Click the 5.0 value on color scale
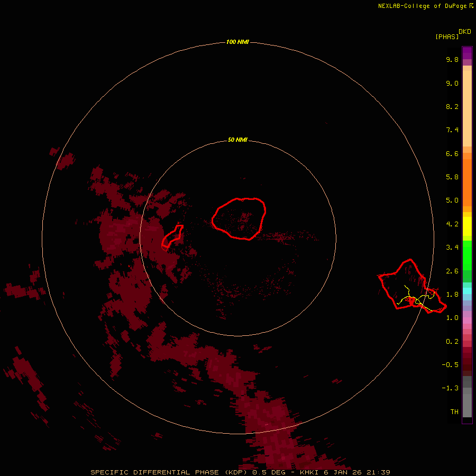This screenshot has height=476, width=476. (x=452, y=200)
